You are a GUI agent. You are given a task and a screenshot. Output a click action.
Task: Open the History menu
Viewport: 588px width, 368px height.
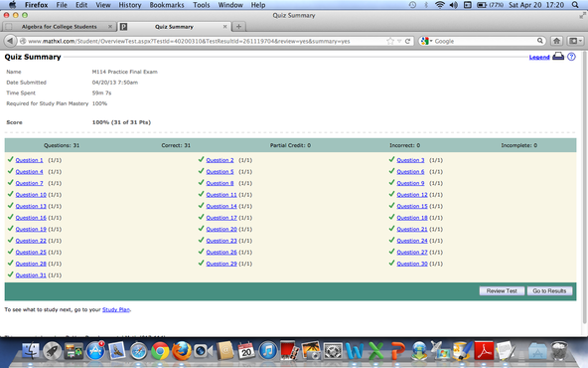(x=130, y=5)
